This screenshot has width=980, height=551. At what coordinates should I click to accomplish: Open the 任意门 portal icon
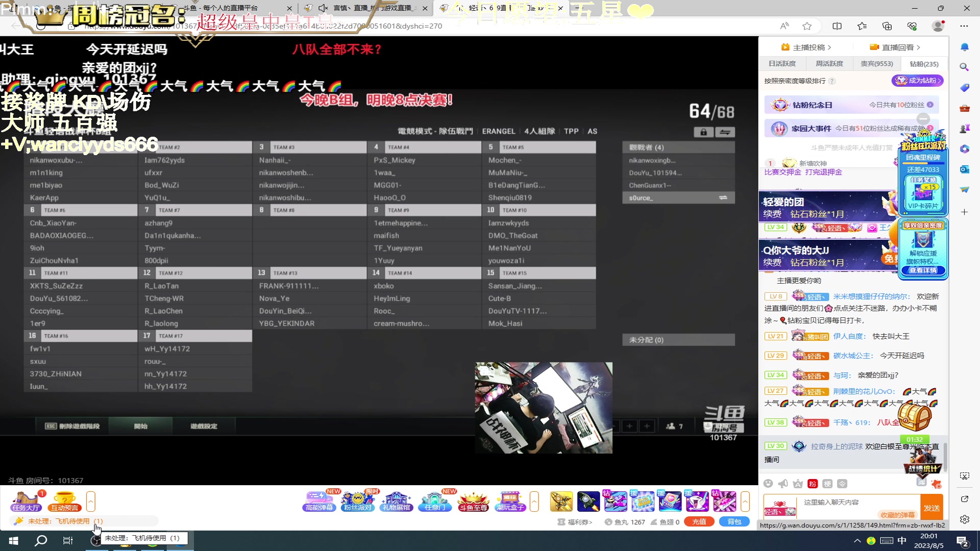[x=435, y=501]
